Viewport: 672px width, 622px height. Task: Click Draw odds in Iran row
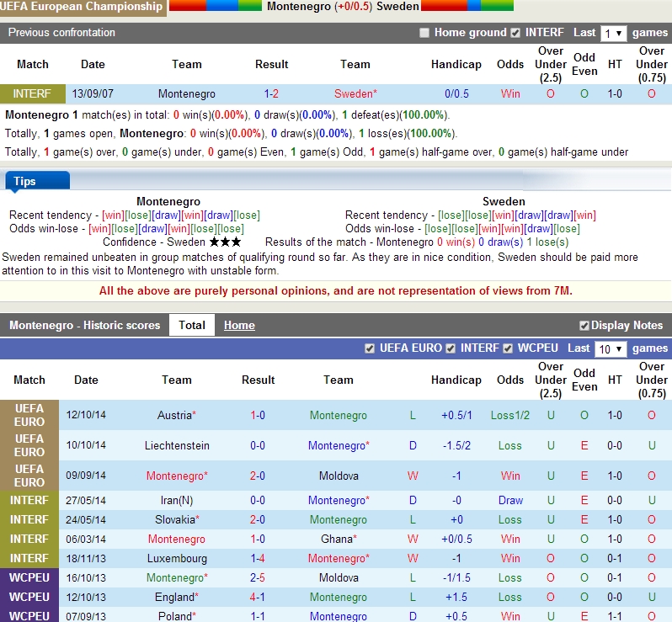510,500
